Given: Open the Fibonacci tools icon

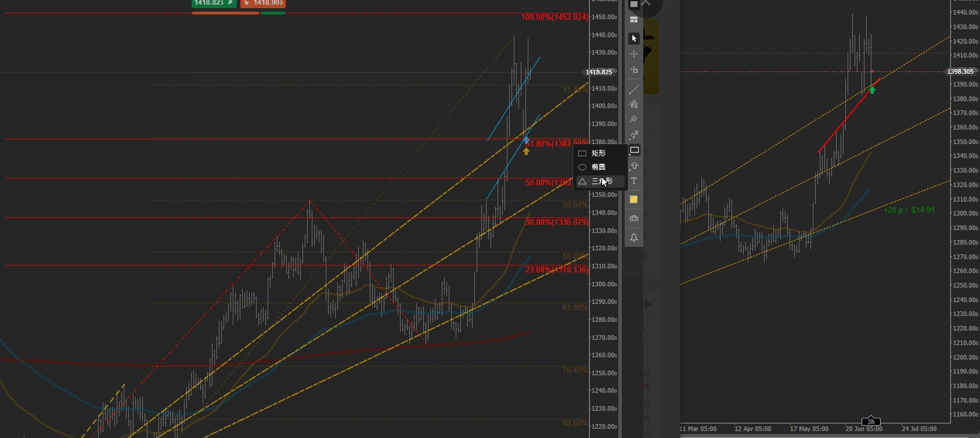Looking at the screenshot, I should [634, 135].
